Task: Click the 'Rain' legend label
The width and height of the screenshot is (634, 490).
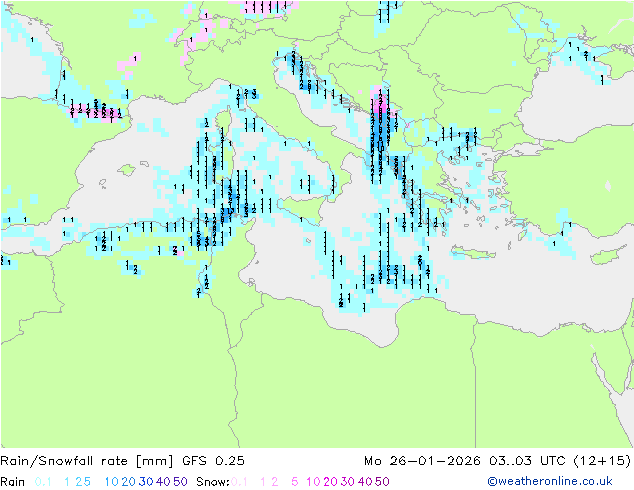Action: point(13,482)
